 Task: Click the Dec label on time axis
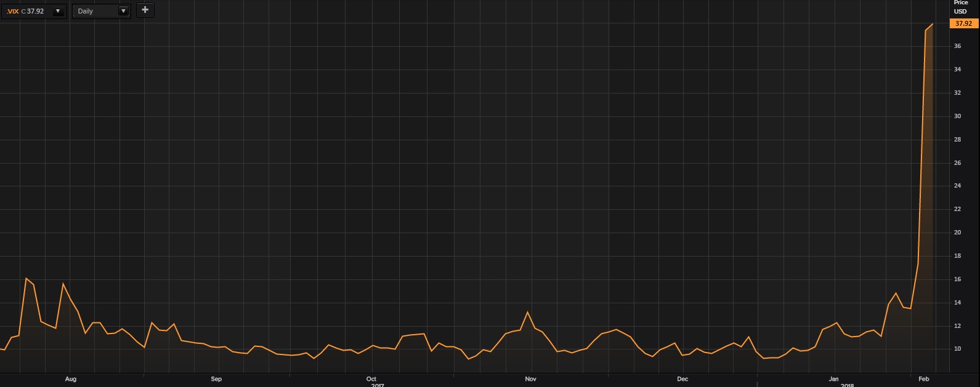682,379
